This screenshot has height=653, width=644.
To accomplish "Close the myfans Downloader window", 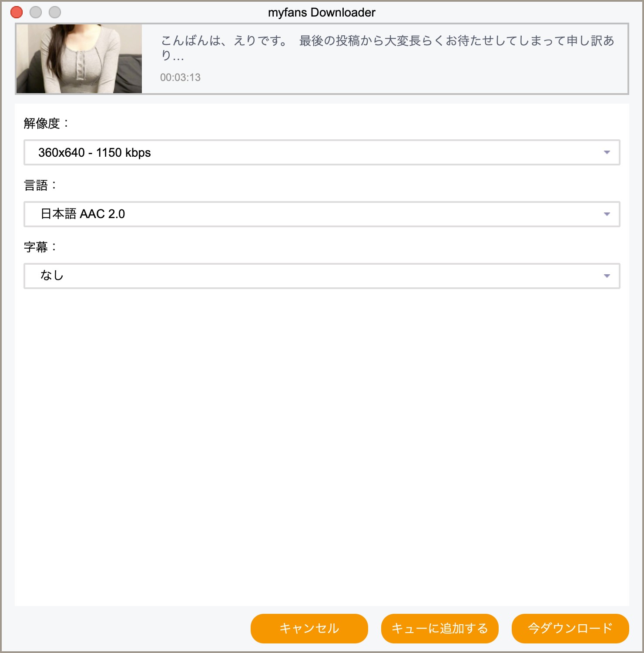I will [x=17, y=12].
